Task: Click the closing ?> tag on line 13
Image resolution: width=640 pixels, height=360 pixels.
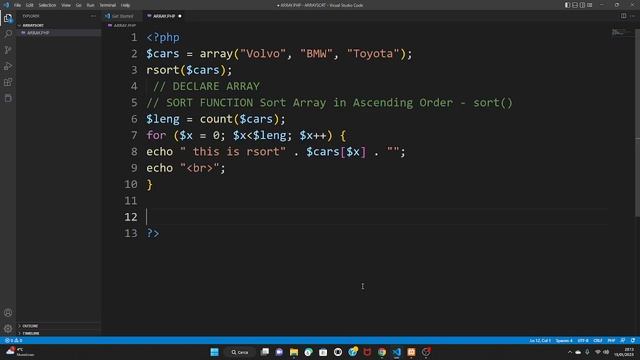Action: coord(153,233)
